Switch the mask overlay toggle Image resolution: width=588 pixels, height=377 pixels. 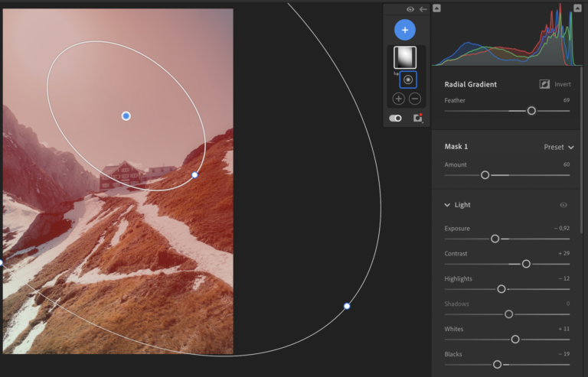(x=396, y=119)
